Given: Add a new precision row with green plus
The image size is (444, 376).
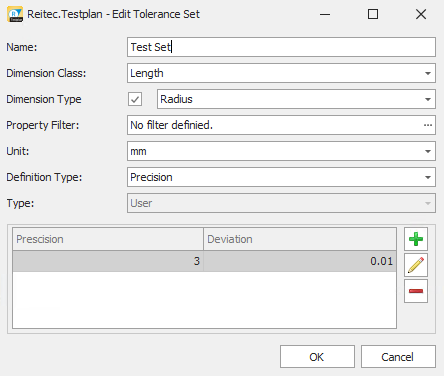Looking at the screenshot, I should pos(416,239).
